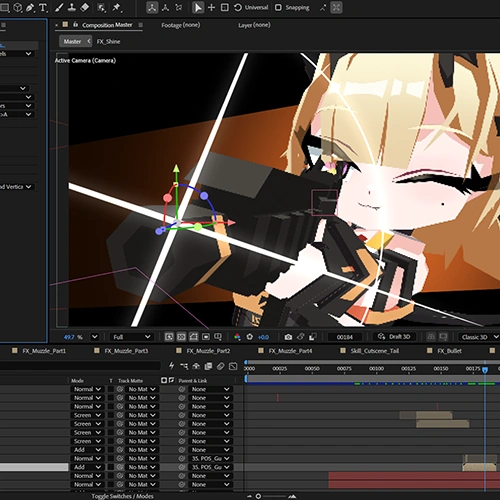Viewport: 500px width, 500px height.
Task: Toggle Draft 3D mode
Action: click(x=394, y=337)
